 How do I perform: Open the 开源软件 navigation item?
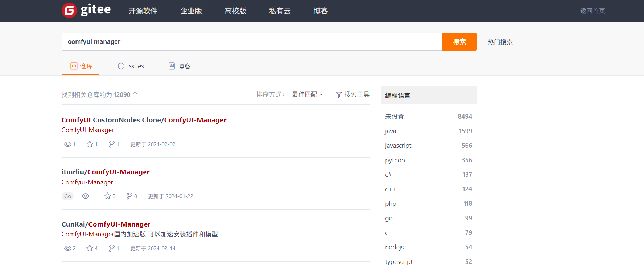pyautogui.click(x=143, y=11)
